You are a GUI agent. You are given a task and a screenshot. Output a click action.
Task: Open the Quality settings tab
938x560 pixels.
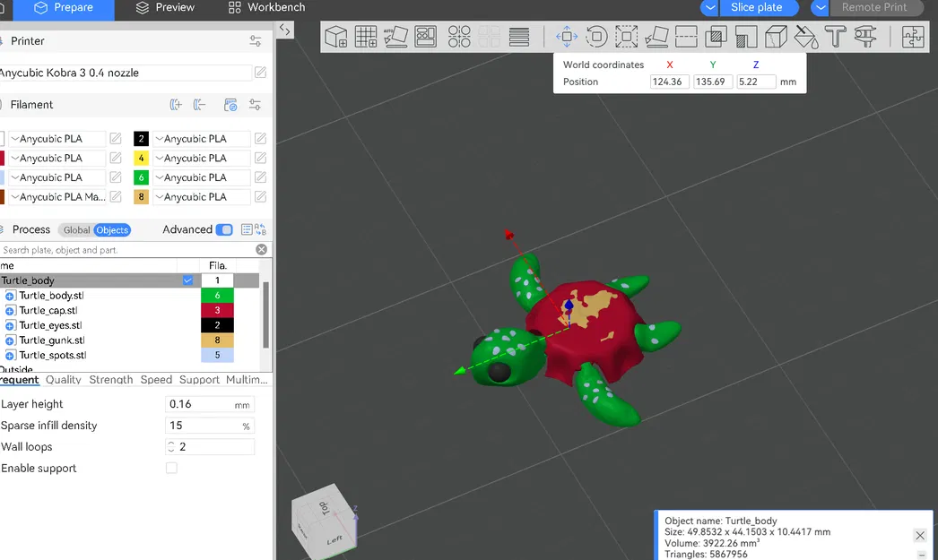click(64, 380)
